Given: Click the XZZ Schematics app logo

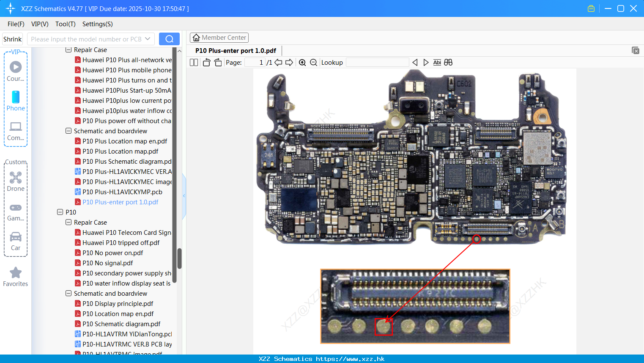Looking at the screenshot, I should pos(10,8).
